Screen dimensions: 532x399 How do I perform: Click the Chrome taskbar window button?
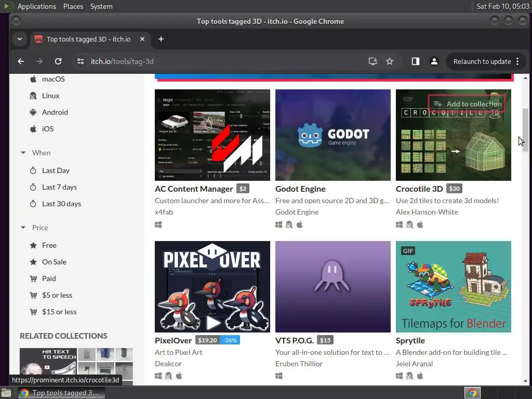pos(61,393)
